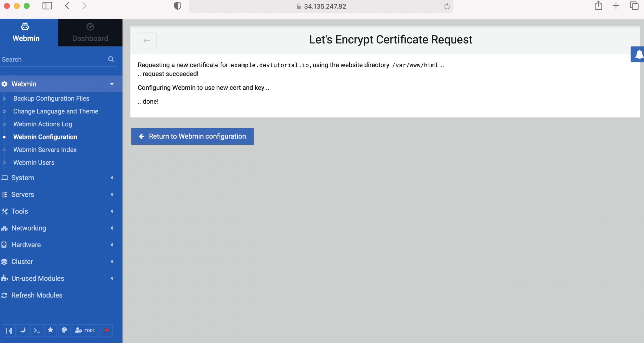This screenshot has width=644, height=343.
Task: Click the Webmin gear icon in sidebar
Action: pos(5,83)
